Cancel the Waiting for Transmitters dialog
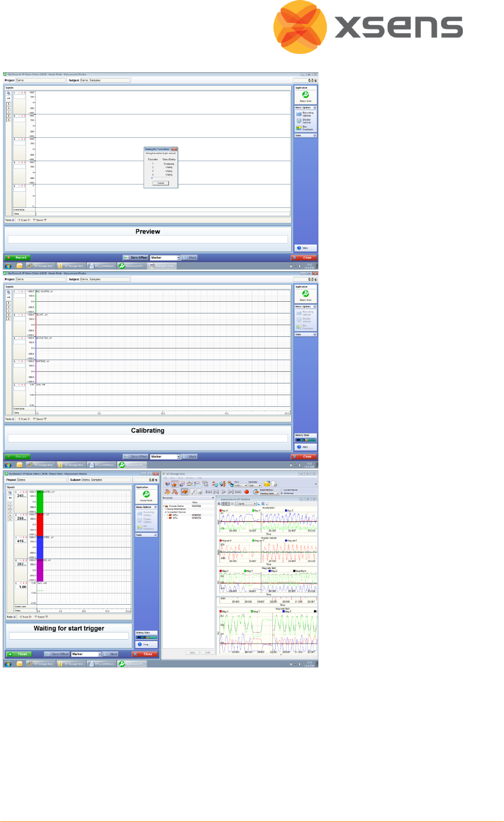 click(161, 183)
